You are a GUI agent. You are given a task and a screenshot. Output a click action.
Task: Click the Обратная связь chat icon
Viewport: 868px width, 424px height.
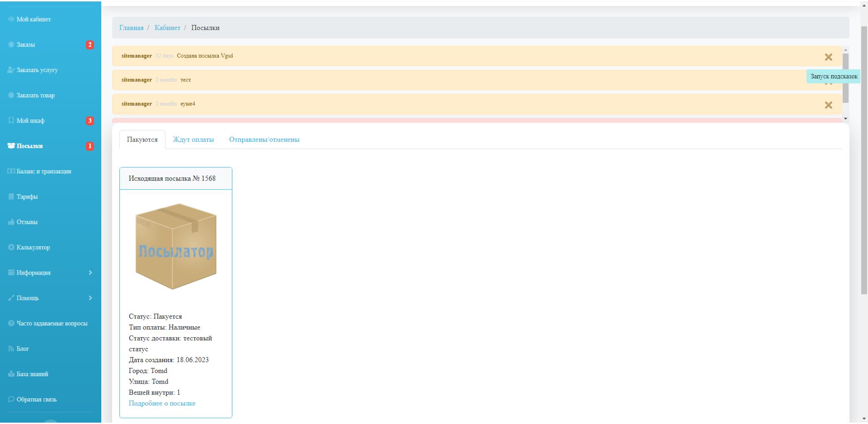11,399
